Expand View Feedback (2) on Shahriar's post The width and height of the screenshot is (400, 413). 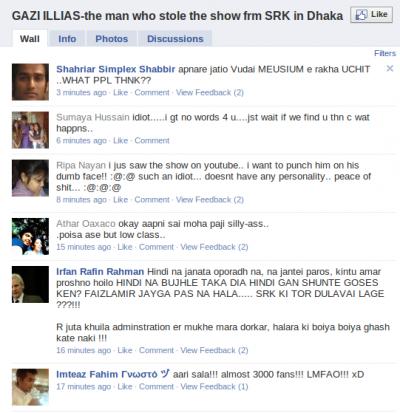(210, 92)
